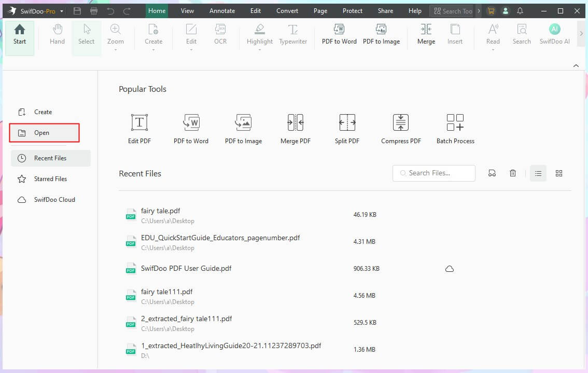Click the trash icon in Recent Files

(513, 173)
